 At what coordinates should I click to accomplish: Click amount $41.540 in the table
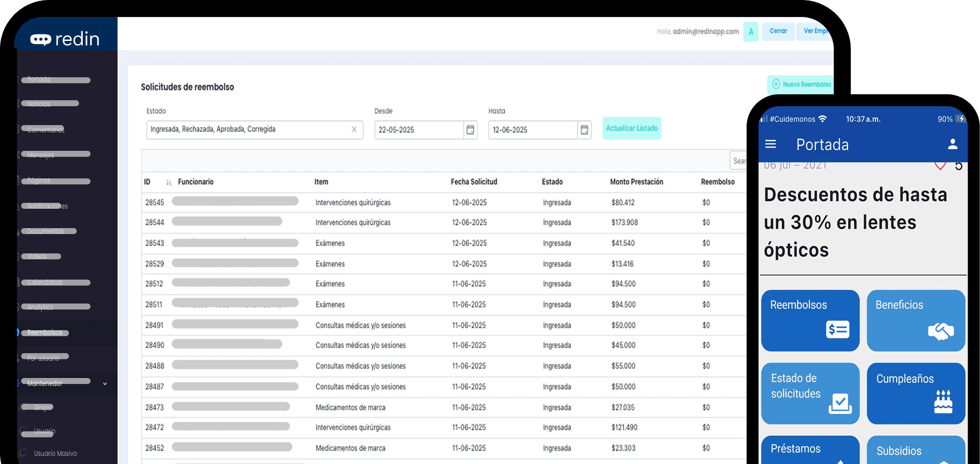click(623, 243)
